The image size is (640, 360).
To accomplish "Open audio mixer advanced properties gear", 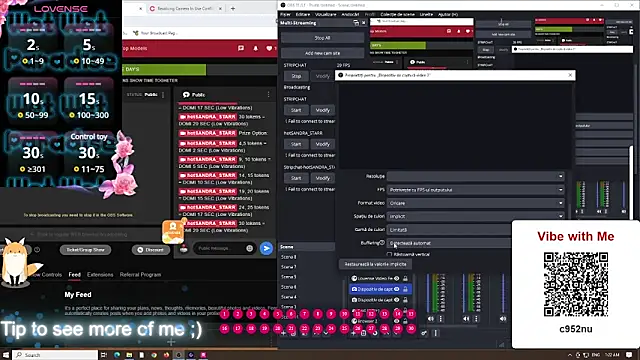I will (x=424, y=333).
